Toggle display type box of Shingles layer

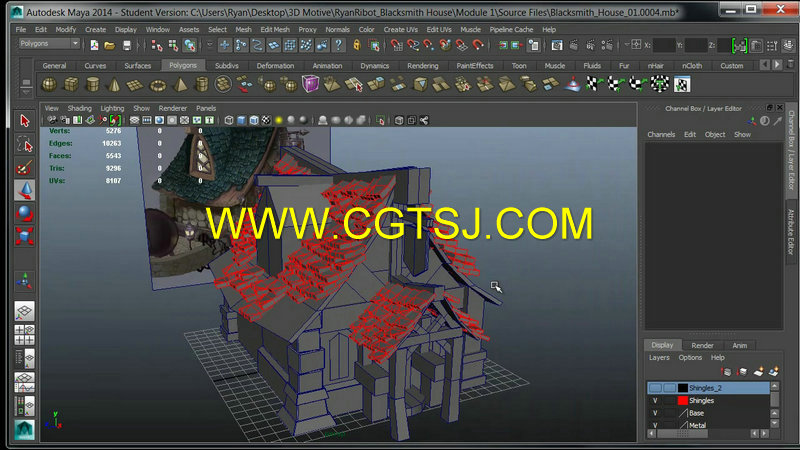coord(669,401)
